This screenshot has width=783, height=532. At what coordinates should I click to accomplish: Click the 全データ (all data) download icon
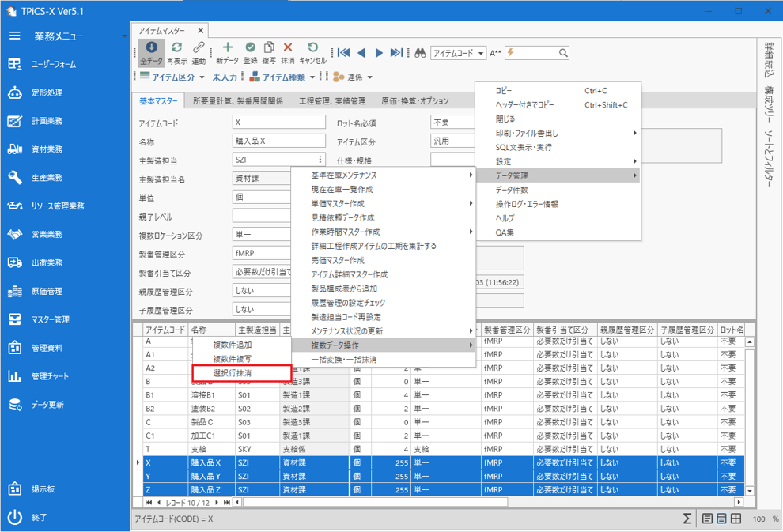point(151,49)
